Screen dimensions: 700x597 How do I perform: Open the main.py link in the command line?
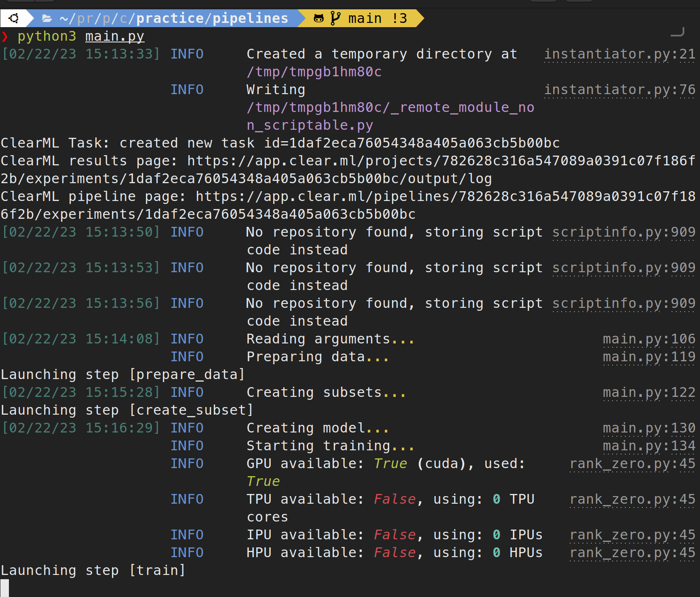(x=114, y=36)
